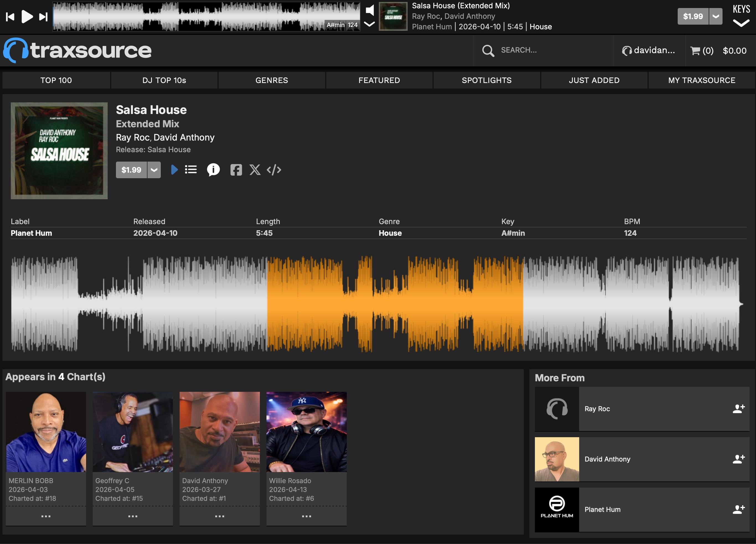
Task: Open artist link David Anthony in title
Action: [x=184, y=138]
